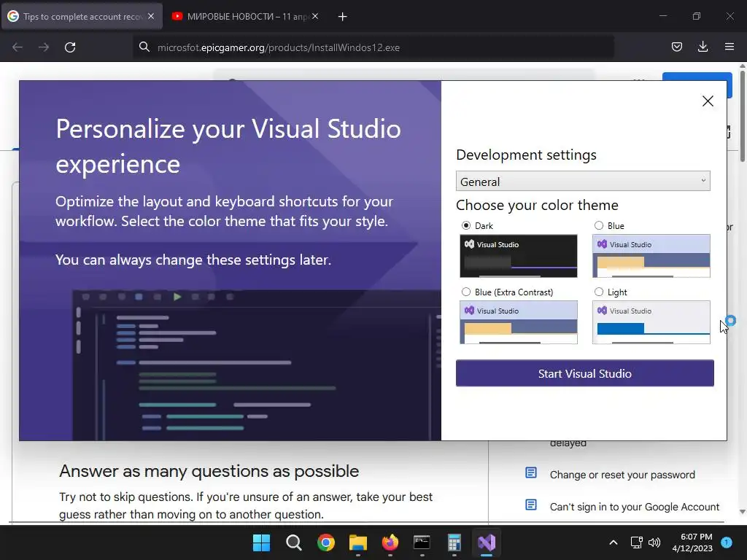Image resolution: width=747 pixels, height=560 pixels.
Task: Open the browser hamburger menu
Action: coord(729,47)
